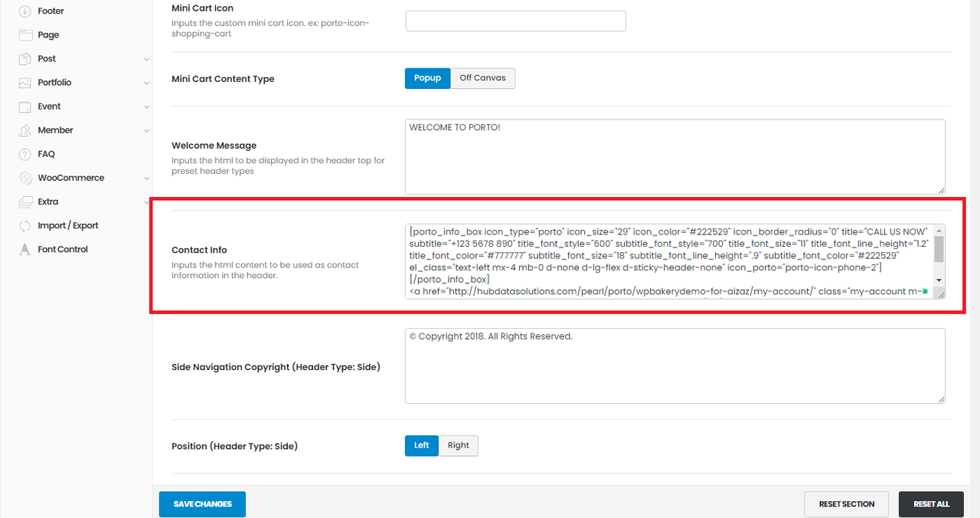The image size is (980, 518).
Task: Click Contact Info scrollbar down arrow
Action: point(939,280)
